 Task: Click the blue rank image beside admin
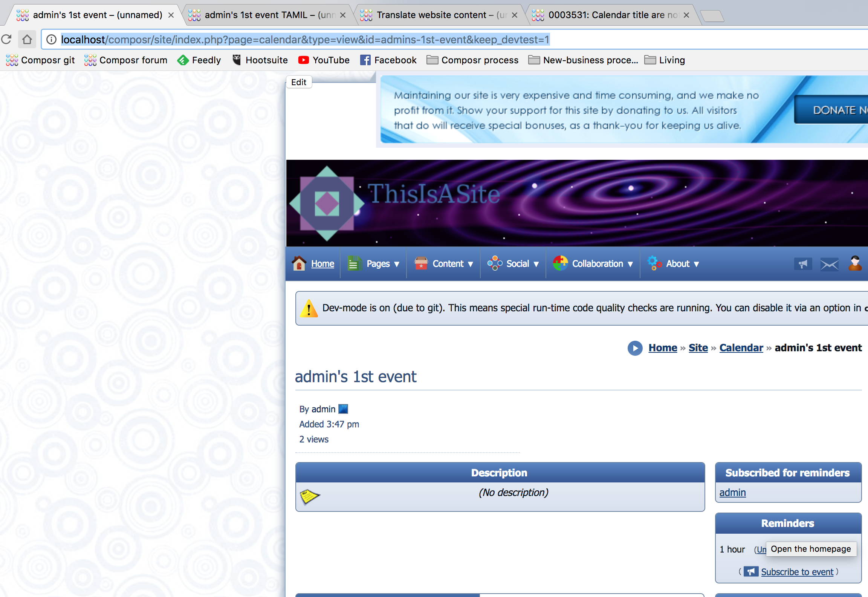(x=343, y=409)
